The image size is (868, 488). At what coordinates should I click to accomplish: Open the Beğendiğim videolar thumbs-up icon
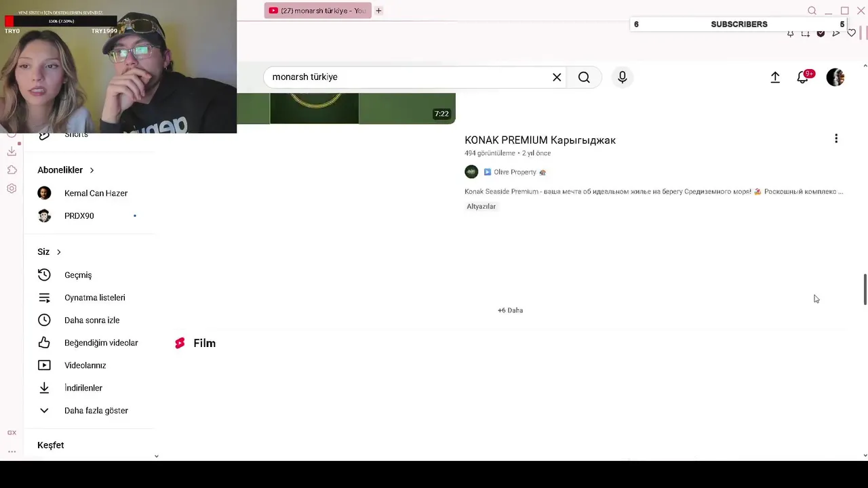coord(44,343)
